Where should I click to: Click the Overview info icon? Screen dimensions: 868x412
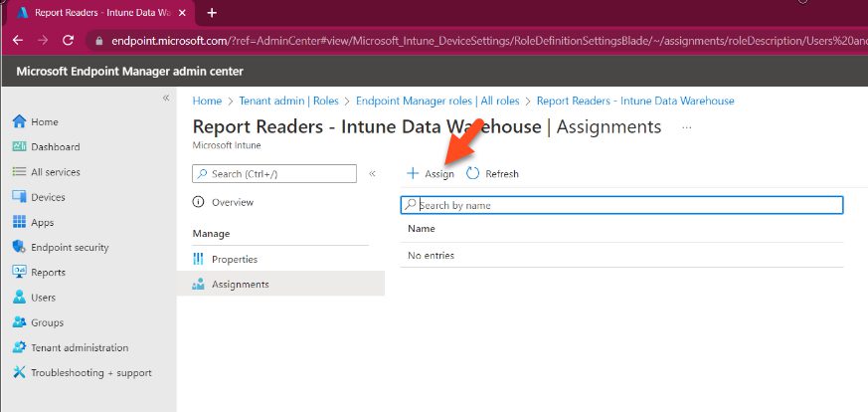198,202
